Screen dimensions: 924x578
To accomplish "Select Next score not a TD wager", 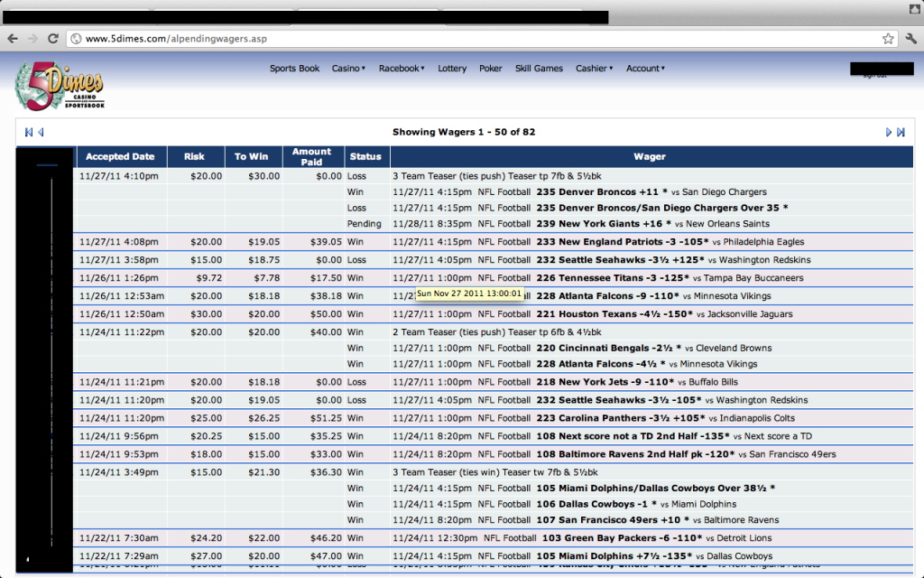I will point(602,436).
